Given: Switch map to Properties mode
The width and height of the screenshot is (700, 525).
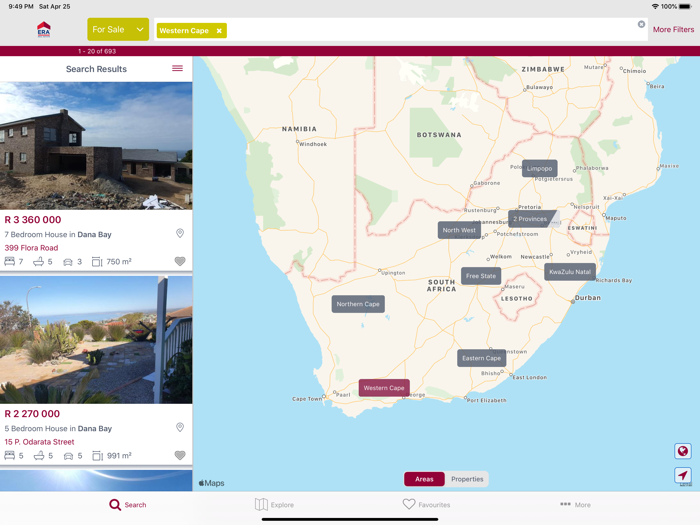Looking at the screenshot, I should (x=467, y=479).
